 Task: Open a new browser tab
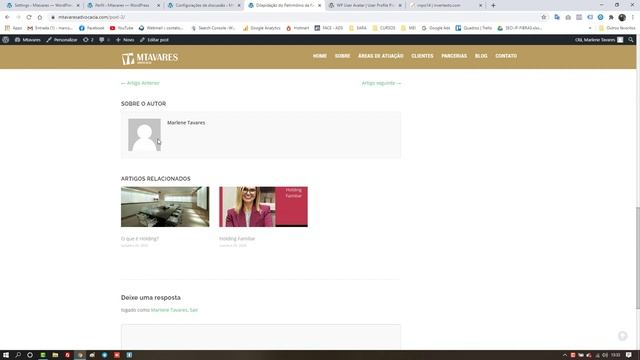493,5
